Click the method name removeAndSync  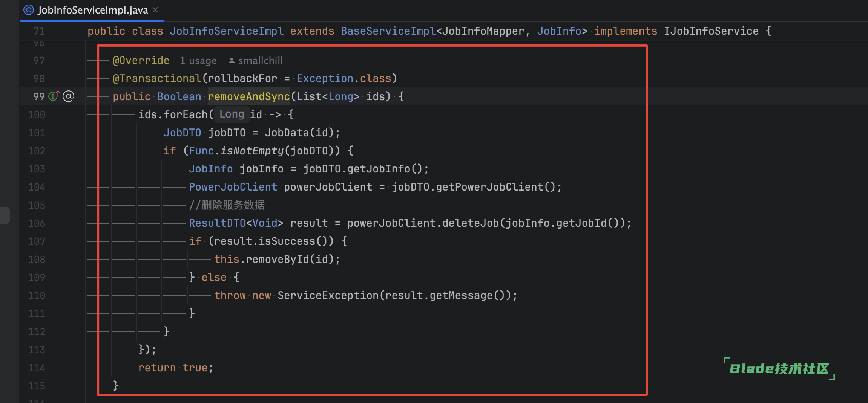tap(249, 96)
